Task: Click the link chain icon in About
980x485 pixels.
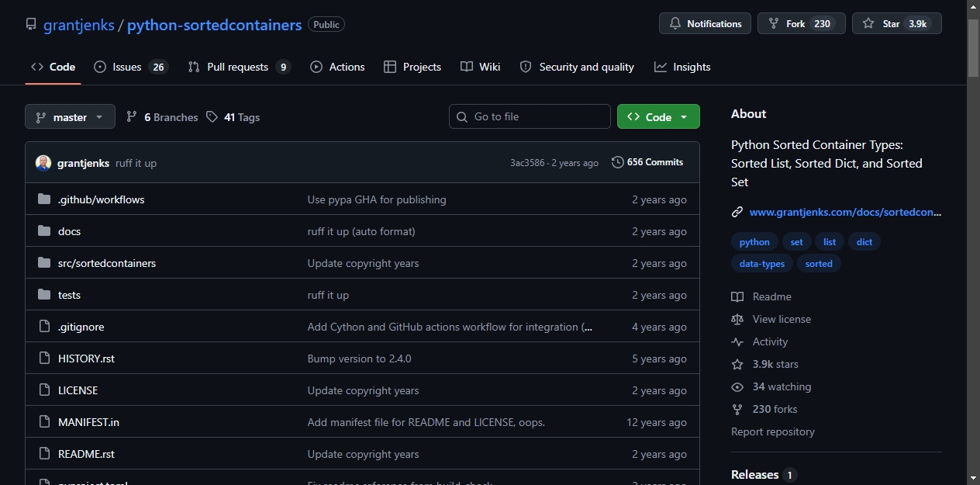Action: coord(737,212)
